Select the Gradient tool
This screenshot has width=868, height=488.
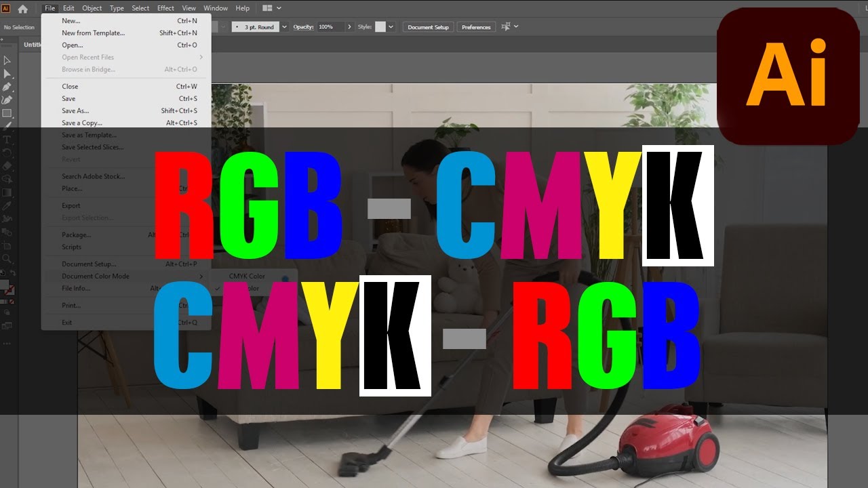click(x=7, y=192)
